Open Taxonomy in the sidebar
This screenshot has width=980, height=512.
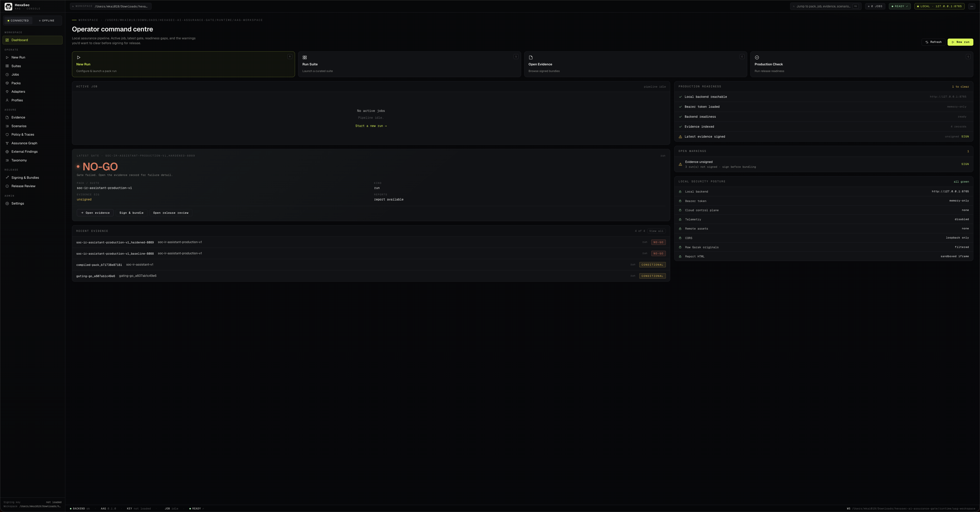tap(32, 160)
